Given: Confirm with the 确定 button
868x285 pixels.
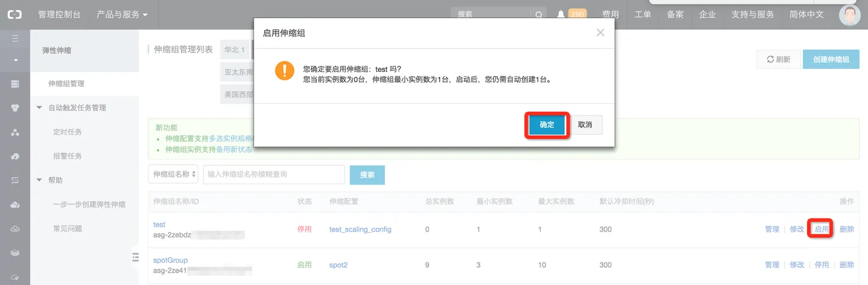Looking at the screenshot, I should [547, 125].
